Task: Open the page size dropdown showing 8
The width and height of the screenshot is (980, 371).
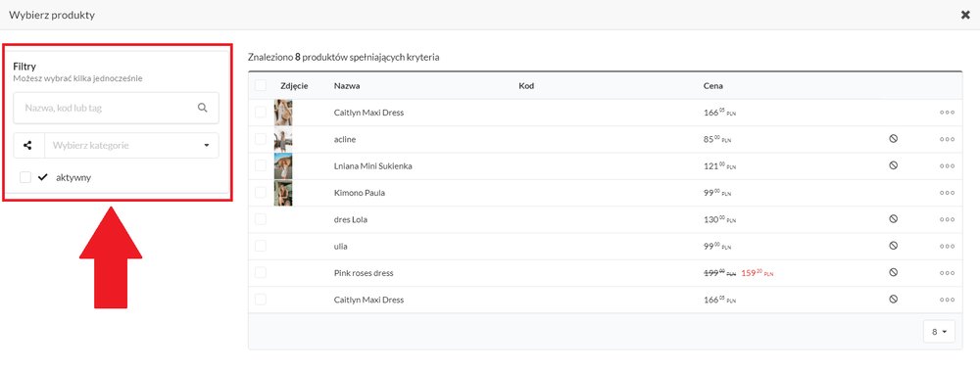Action: tap(939, 332)
